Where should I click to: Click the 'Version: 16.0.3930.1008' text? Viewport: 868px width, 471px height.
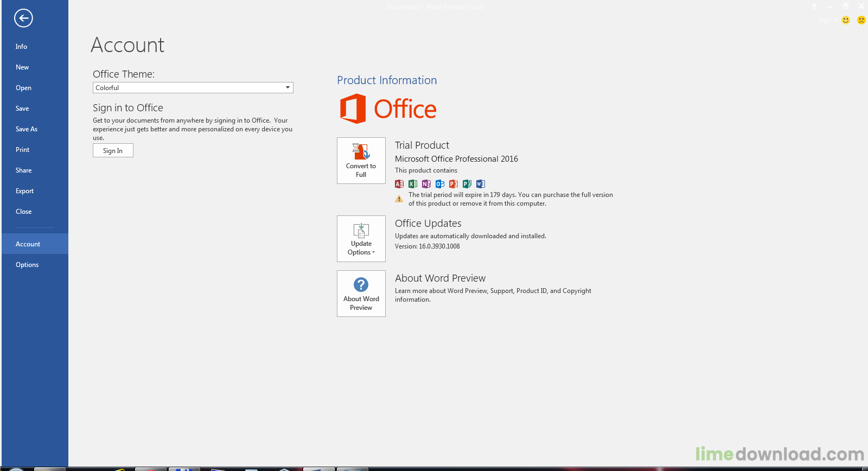coord(427,246)
